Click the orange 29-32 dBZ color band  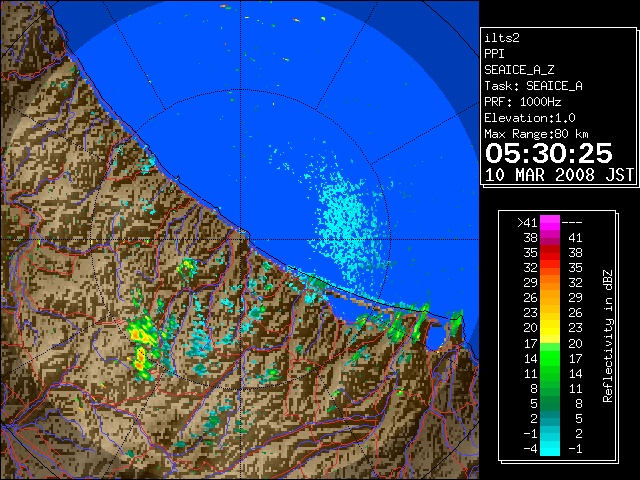coord(550,282)
